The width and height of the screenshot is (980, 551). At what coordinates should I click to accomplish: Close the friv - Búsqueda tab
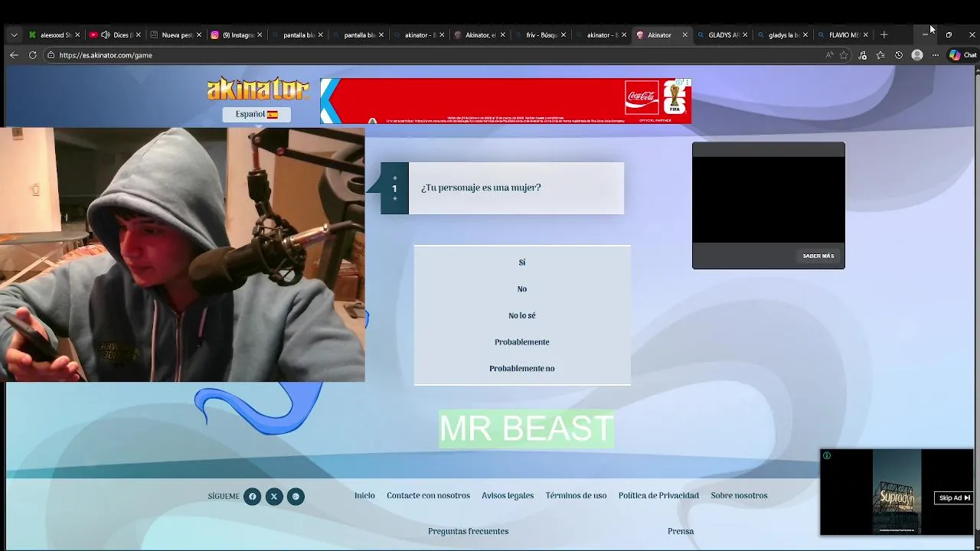coord(563,35)
